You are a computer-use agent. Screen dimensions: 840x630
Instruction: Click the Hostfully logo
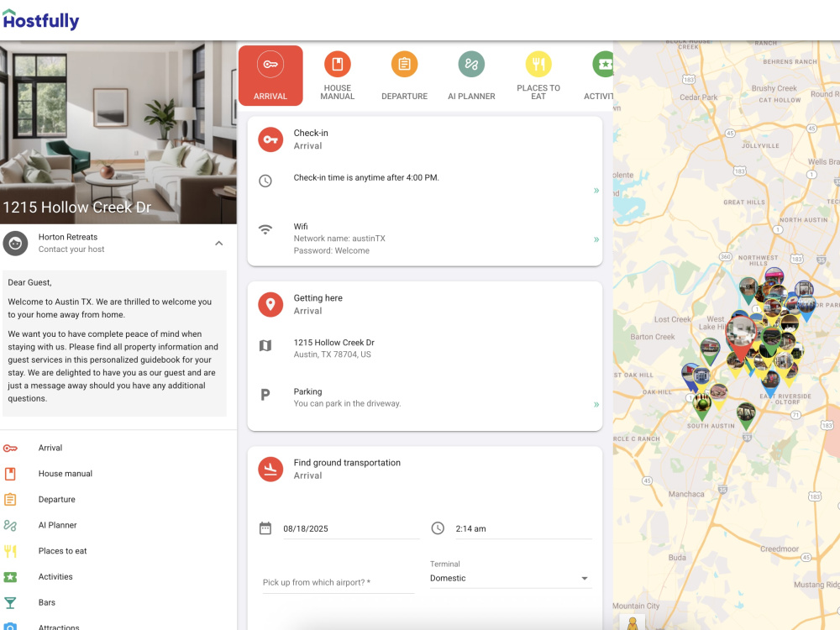[x=40, y=20]
